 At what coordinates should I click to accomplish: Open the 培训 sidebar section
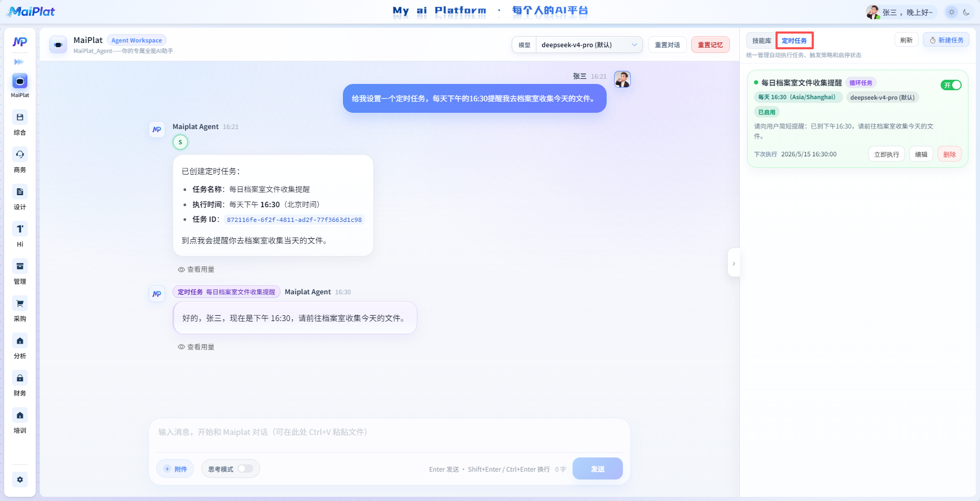(x=20, y=415)
